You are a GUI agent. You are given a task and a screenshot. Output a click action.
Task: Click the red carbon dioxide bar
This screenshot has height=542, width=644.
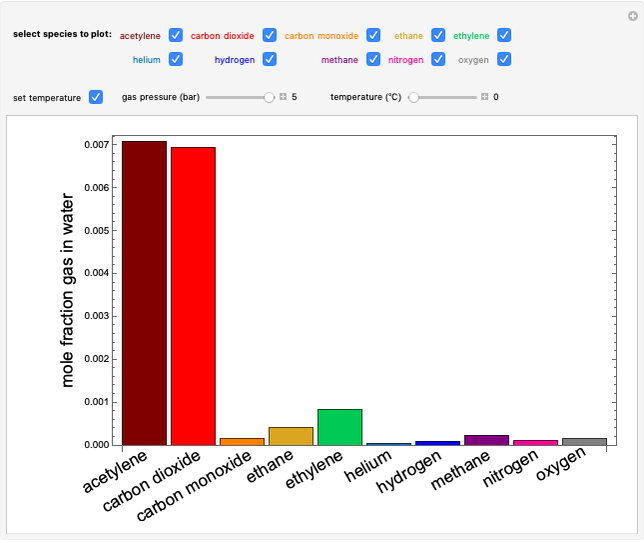[x=193, y=295]
